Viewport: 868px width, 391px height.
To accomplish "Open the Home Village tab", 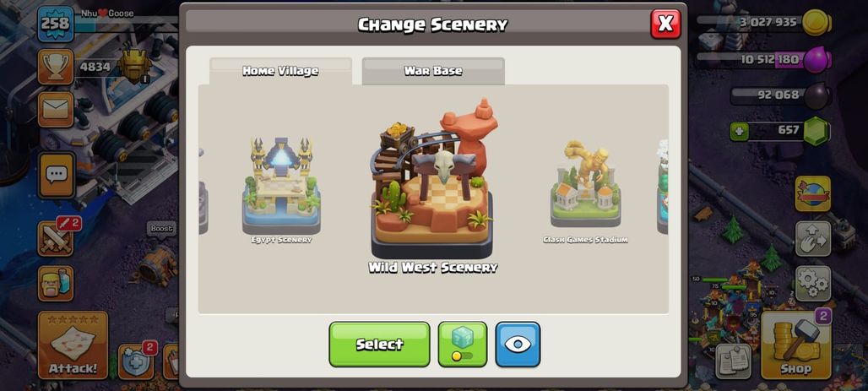I will click(280, 71).
